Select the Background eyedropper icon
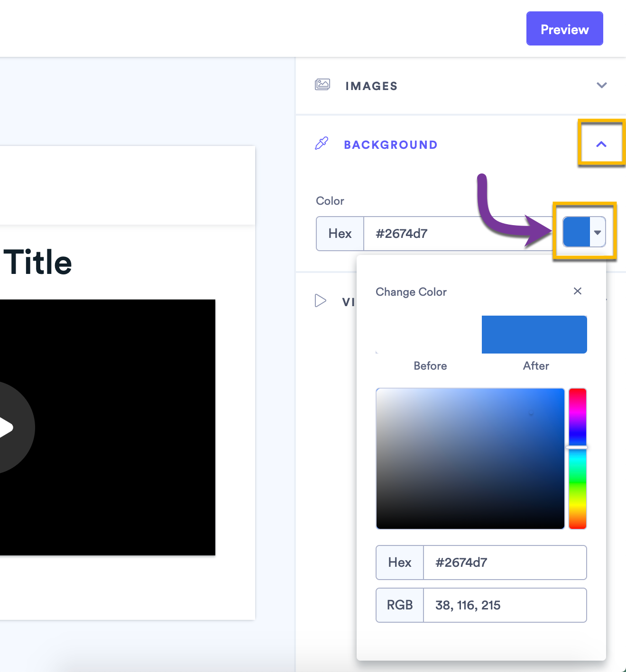Screen dimensions: 626x672 click(x=322, y=144)
